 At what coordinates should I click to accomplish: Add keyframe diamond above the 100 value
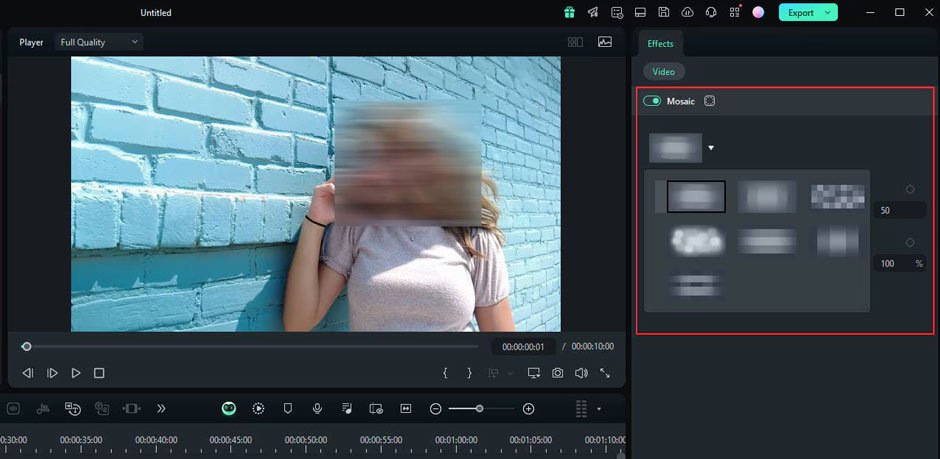click(x=910, y=243)
